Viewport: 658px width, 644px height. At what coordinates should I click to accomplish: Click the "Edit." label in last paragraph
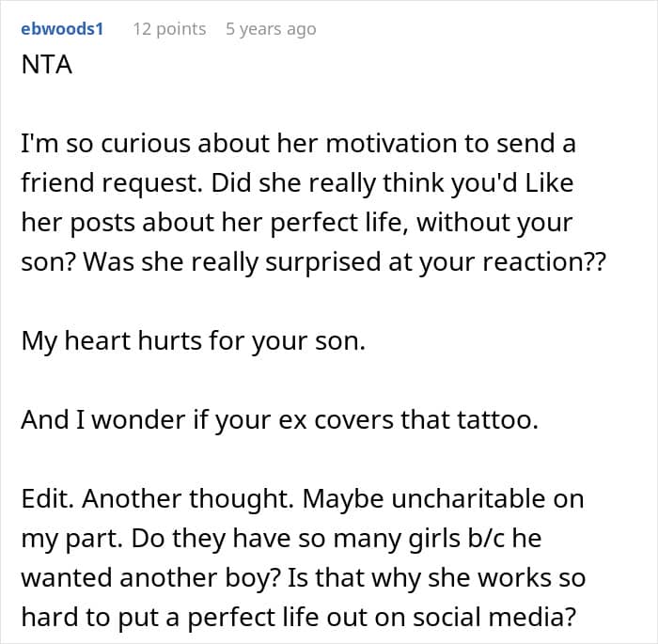pyautogui.click(x=44, y=498)
